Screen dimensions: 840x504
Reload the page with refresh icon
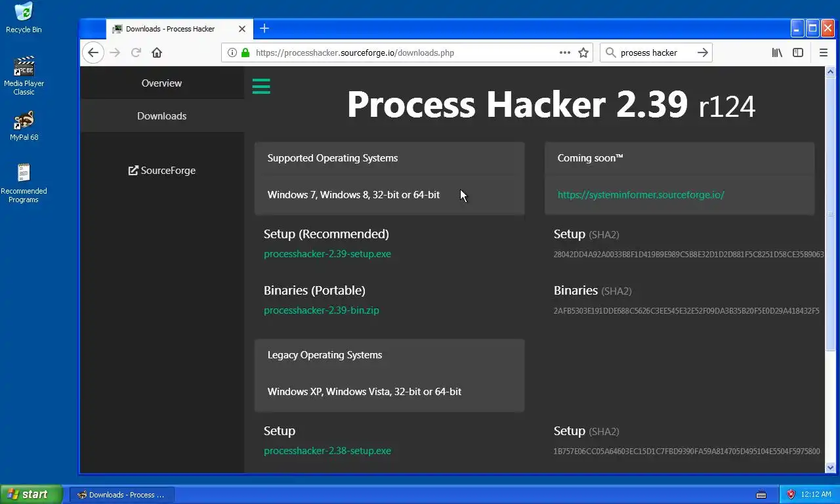tap(136, 52)
